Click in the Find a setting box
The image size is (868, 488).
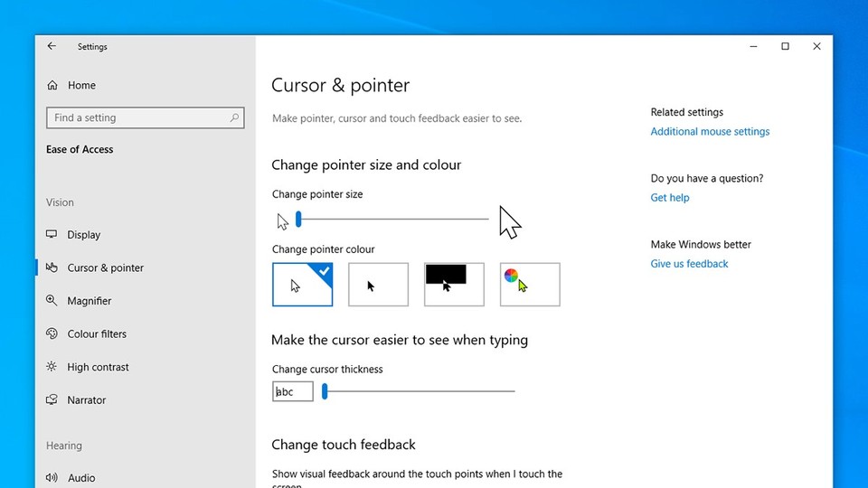[x=145, y=117]
